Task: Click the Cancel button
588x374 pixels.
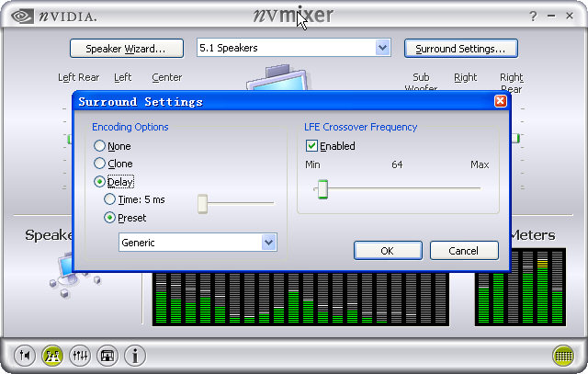Action: point(464,251)
